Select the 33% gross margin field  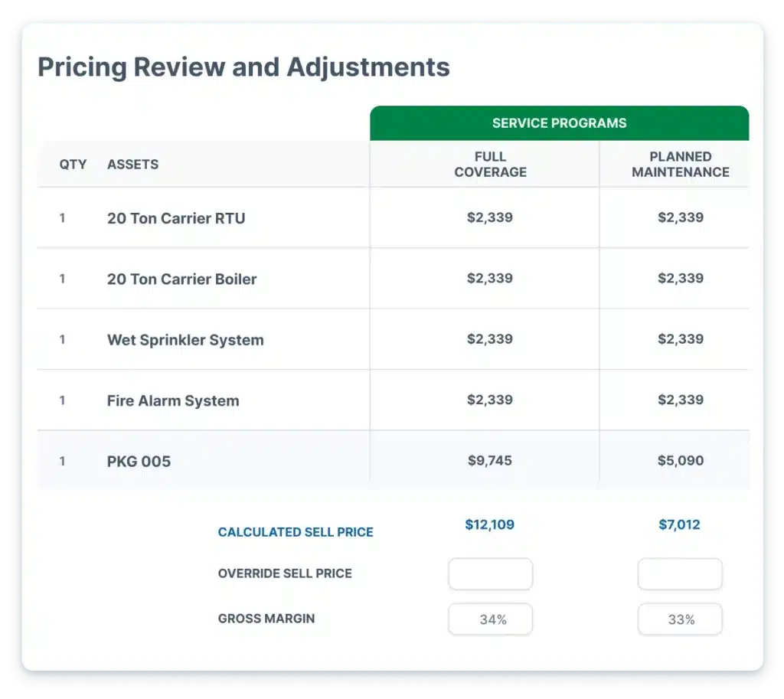coord(679,619)
